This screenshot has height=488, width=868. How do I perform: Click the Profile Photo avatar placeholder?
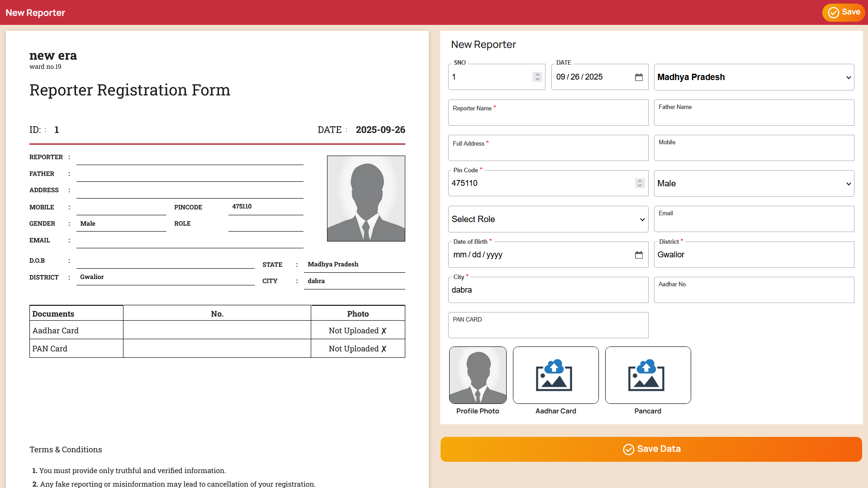tap(478, 375)
